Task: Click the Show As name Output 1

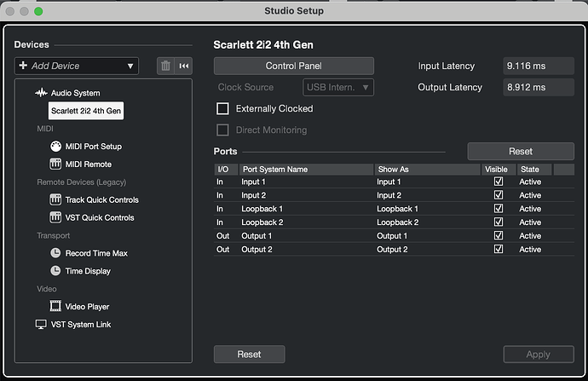Action: pos(392,235)
